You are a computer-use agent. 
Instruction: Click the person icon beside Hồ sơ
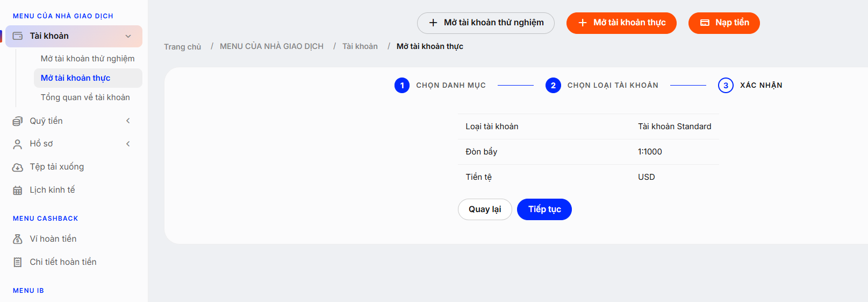coord(18,144)
